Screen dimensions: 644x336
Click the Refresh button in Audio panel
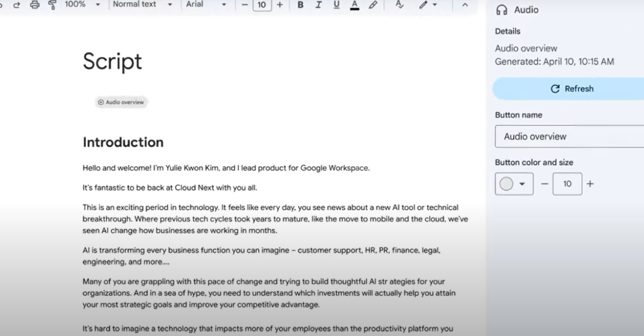571,89
